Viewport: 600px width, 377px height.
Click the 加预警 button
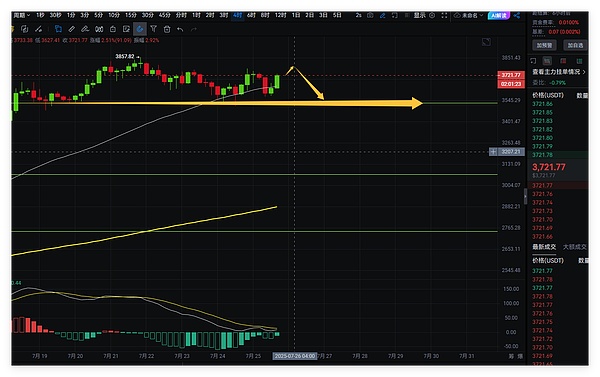tap(544, 45)
